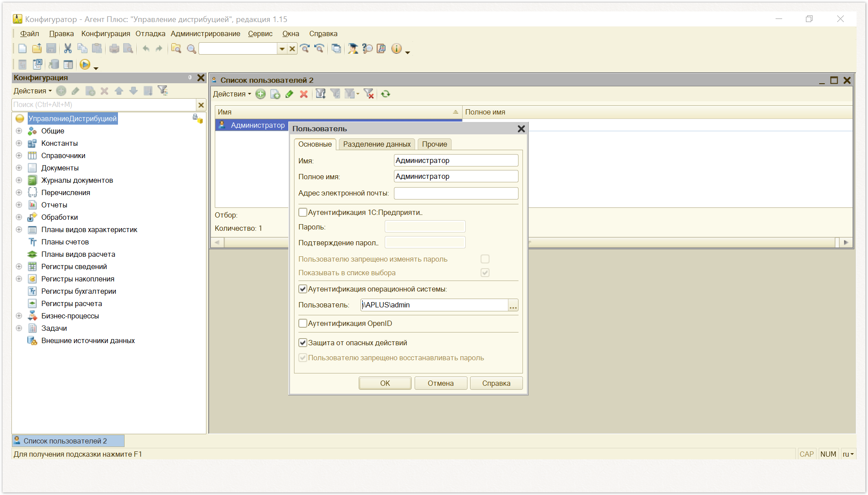Open the Сервис menu
This screenshot has height=495, width=868.
point(260,34)
